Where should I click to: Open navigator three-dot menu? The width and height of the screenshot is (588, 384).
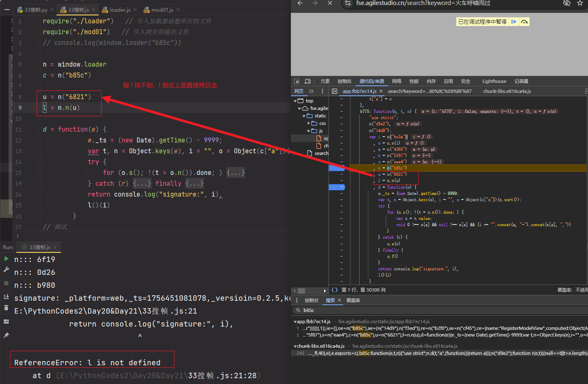(323, 91)
